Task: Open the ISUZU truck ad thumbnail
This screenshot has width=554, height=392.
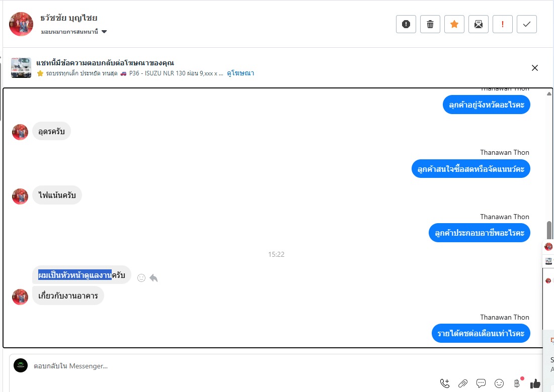Action: point(21,68)
